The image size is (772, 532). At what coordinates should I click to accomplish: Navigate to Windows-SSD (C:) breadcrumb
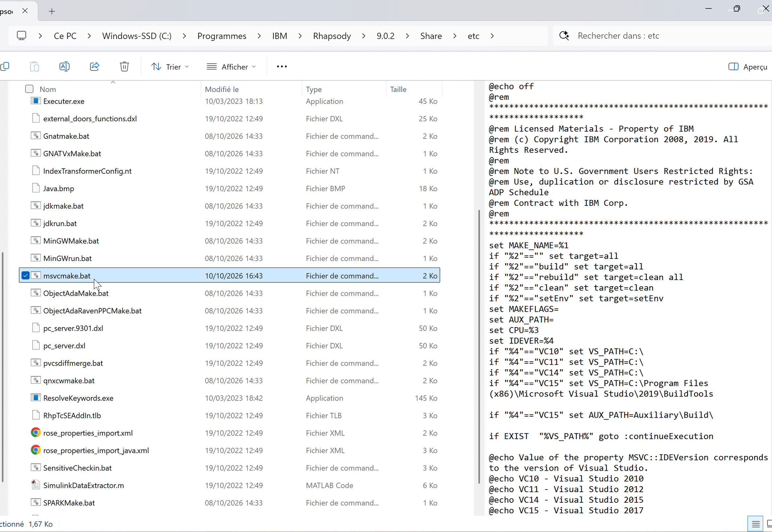(x=137, y=36)
